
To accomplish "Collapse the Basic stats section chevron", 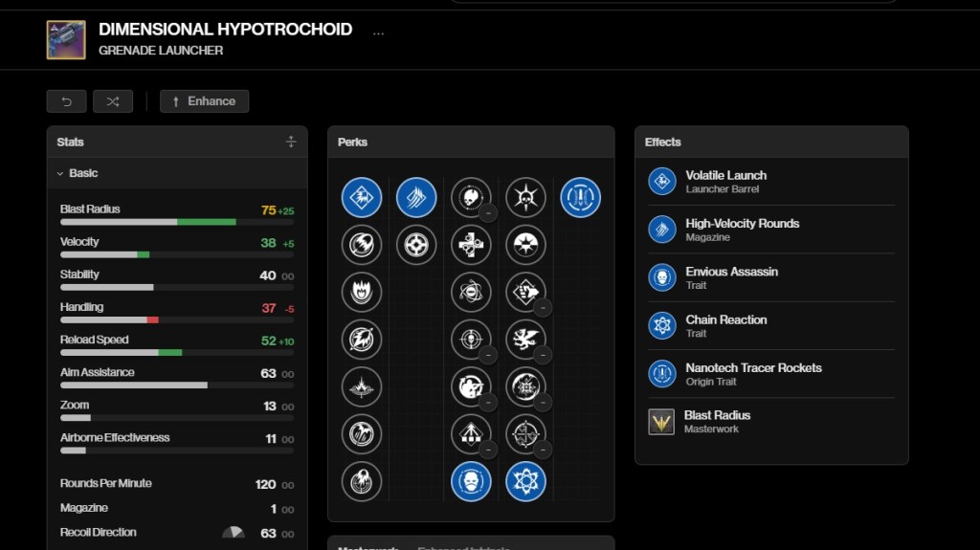I will (x=60, y=173).
